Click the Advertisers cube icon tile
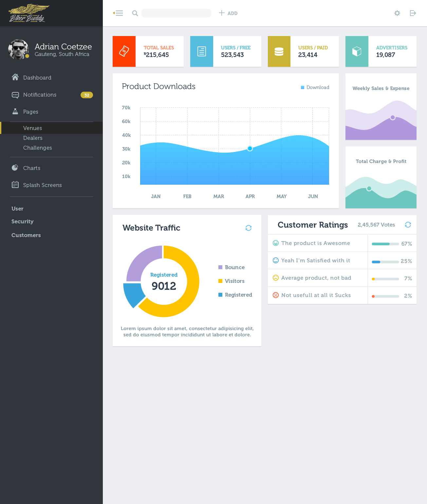The height and width of the screenshot is (504, 427). tap(357, 51)
